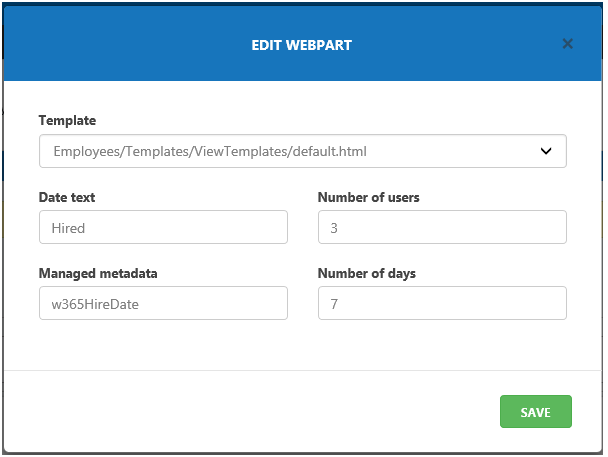Focus the Managed metadata input box
This screenshot has height=457, width=608.
coord(163,303)
